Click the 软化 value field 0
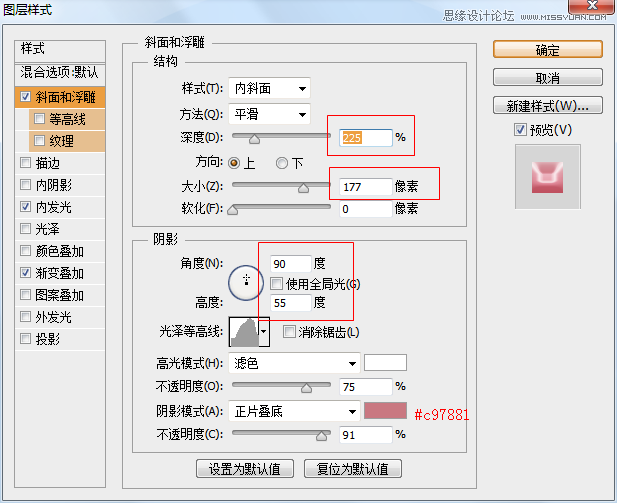 [x=366, y=209]
